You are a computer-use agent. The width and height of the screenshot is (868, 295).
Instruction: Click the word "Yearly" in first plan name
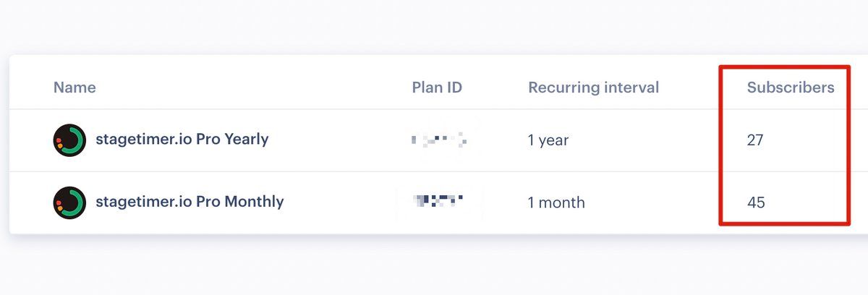(246, 140)
